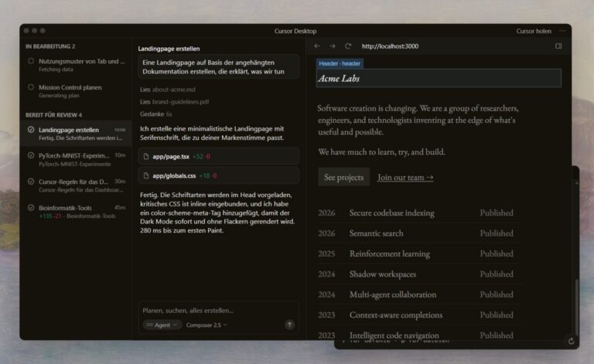Select the Landingpage erstellen task in sidebar
Viewport: 594px width, 364px height.
tap(76, 134)
